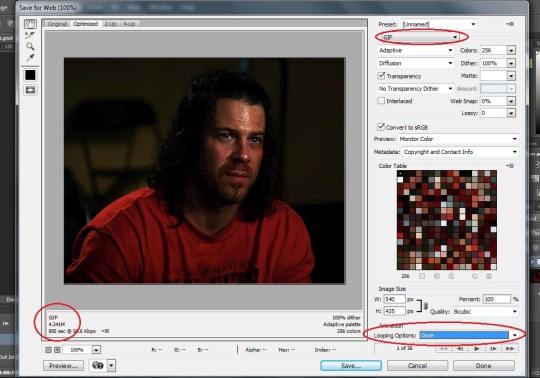Uncheck the Transparency checkbox

(x=381, y=75)
